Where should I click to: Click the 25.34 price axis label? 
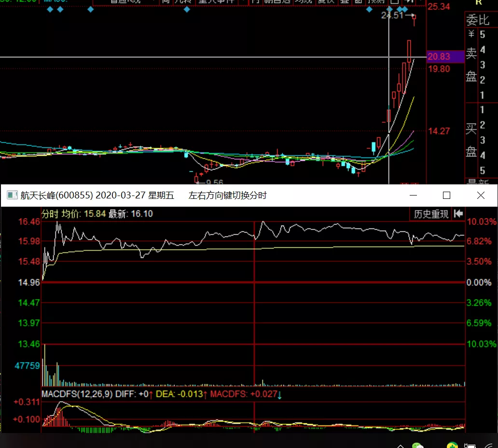(x=439, y=7)
